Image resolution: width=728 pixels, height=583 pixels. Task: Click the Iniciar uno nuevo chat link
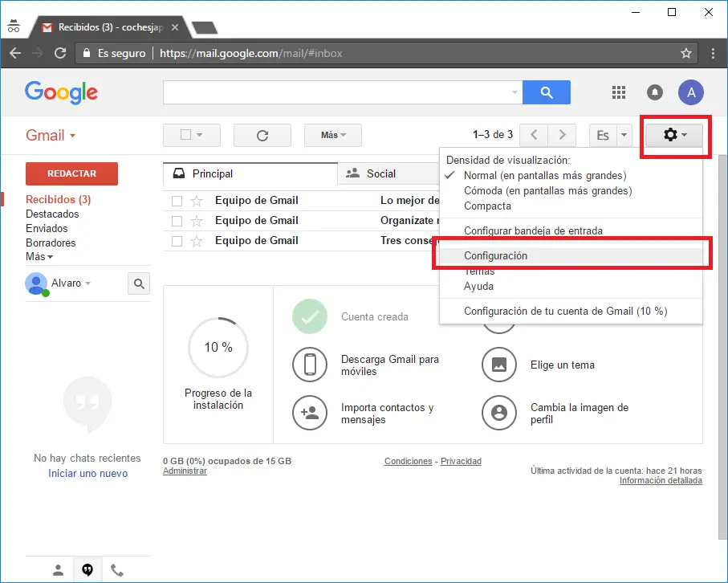pos(87,473)
